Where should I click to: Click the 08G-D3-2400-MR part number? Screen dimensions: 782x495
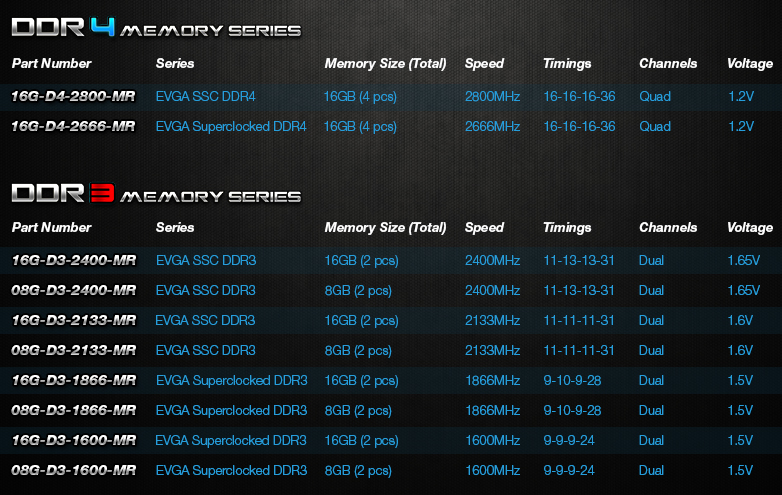coord(73,291)
